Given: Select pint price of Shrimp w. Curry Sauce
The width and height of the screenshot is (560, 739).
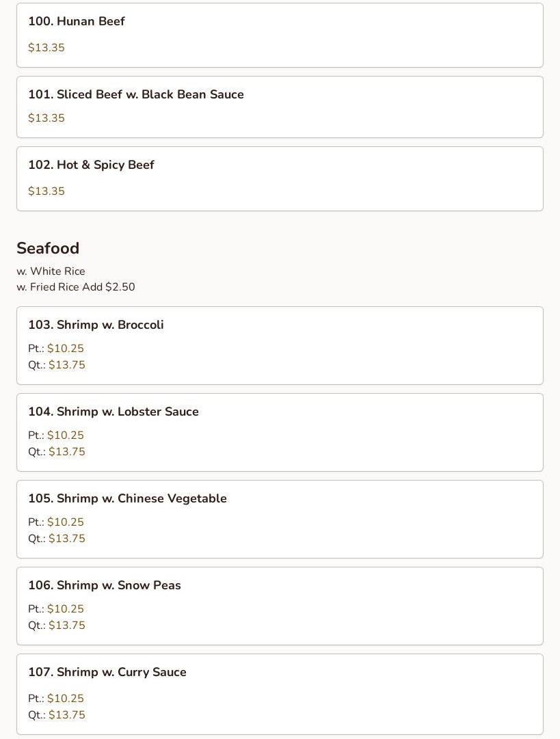Looking at the screenshot, I should click(x=66, y=699).
